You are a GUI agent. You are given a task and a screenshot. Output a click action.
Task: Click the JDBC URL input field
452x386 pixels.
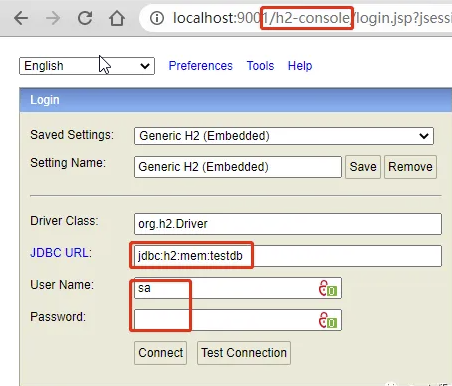(x=288, y=256)
